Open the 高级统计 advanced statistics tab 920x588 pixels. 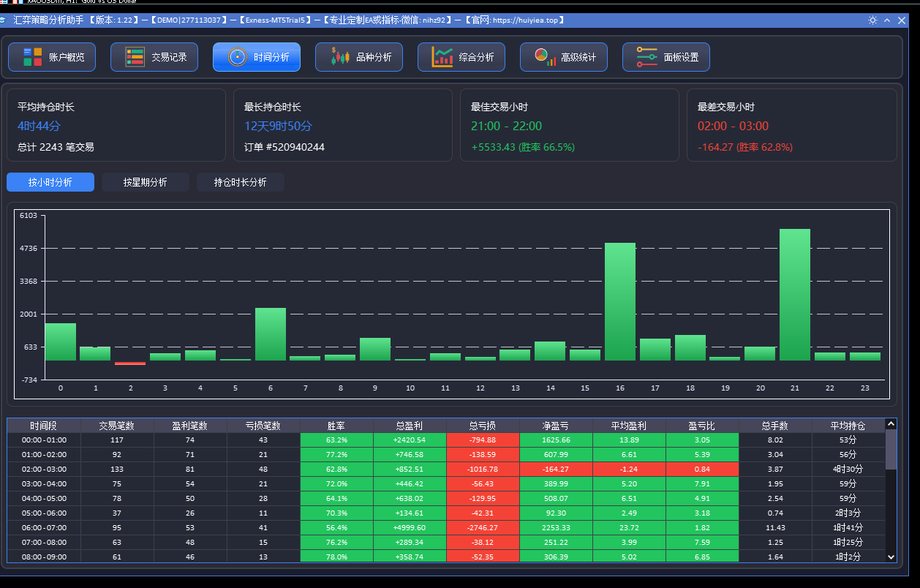(x=564, y=57)
